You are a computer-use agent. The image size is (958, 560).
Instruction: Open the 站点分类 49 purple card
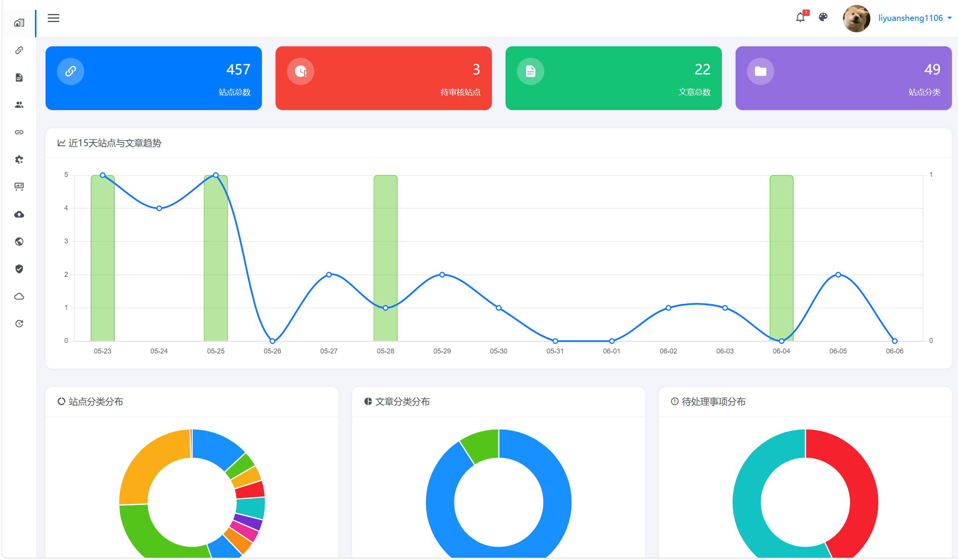pyautogui.click(x=844, y=78)
